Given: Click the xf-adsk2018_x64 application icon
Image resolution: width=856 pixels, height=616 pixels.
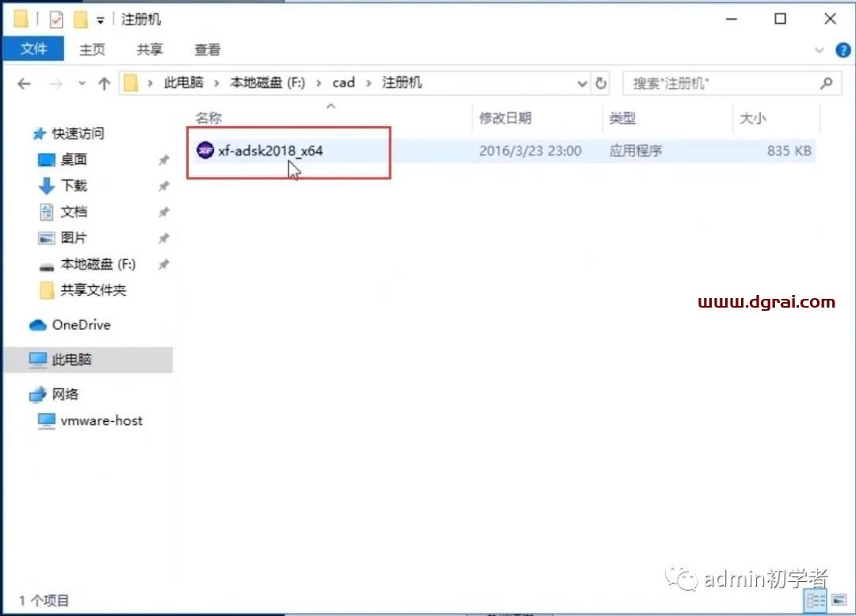Looking at the screenshot, I should point(205,150).
